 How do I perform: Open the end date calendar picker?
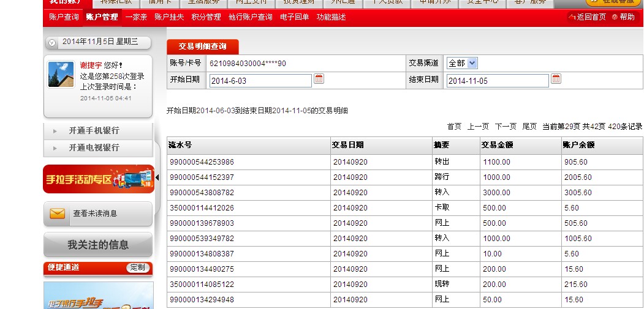[x=556, y=79]
